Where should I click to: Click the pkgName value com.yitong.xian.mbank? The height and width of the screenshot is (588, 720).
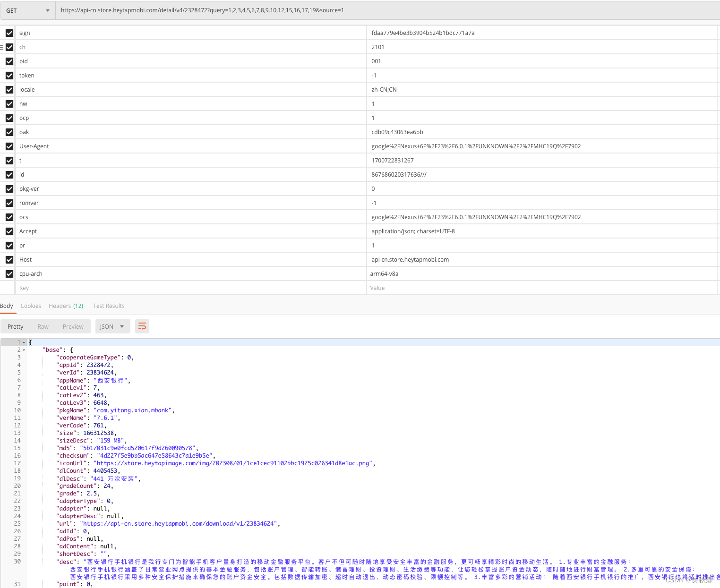132,410
